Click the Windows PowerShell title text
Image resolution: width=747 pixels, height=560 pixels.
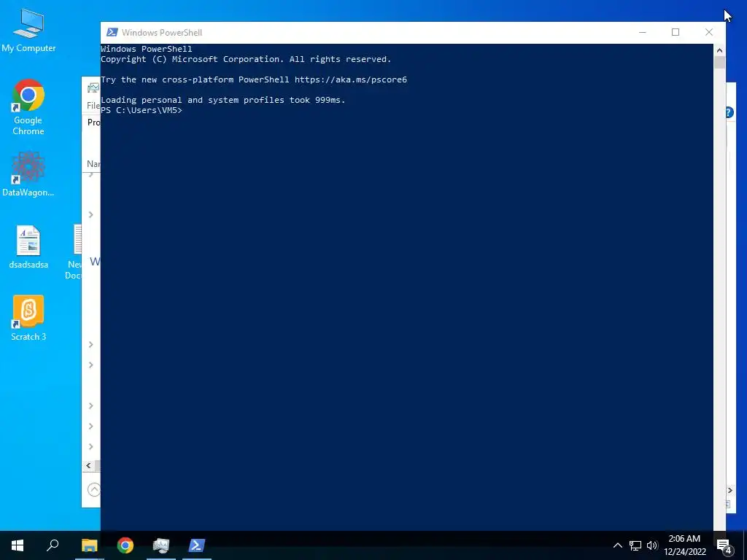click(x=161, y=32)
